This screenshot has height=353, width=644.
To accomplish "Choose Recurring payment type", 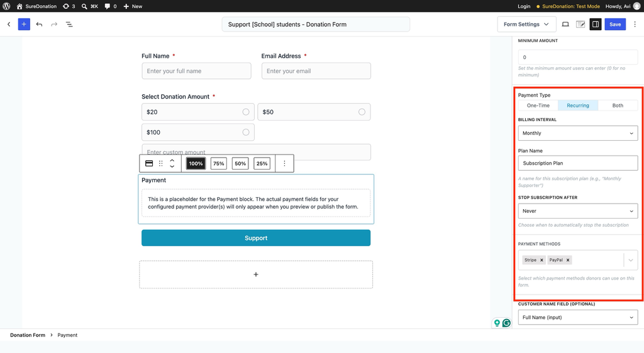I will (578, 106).
